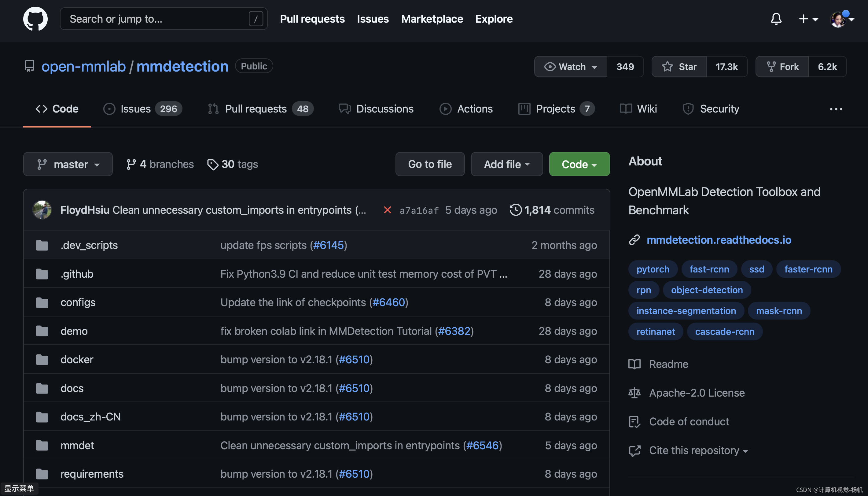Image resolution: width=868 pixels, height=496 pixels.
Task: Open the three-dots more tabs menu
Action: pyautogui.click(x=836, y=109)
